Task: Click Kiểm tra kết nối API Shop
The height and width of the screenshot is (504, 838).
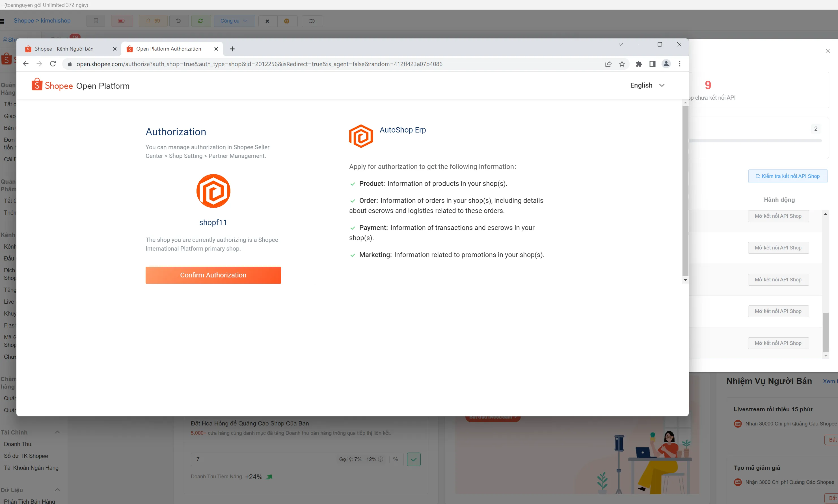Action: pos(788,176)
